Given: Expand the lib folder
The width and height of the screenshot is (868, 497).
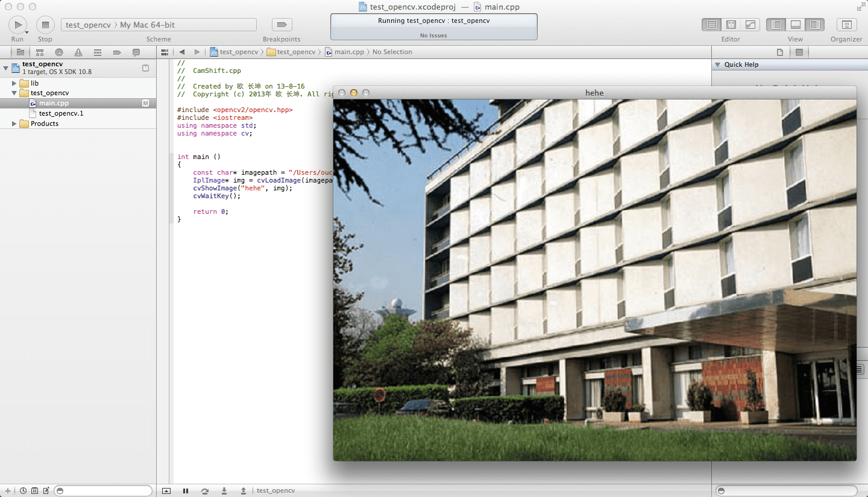Looking at the screenshot, I should pos(14,83).
